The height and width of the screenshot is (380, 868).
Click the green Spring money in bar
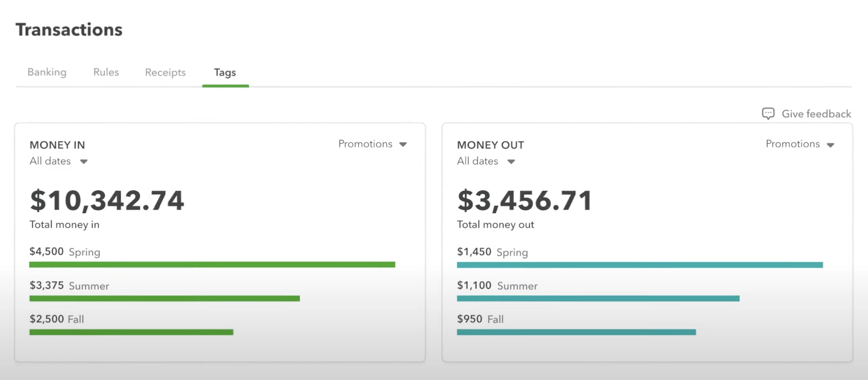pos(212,265)
